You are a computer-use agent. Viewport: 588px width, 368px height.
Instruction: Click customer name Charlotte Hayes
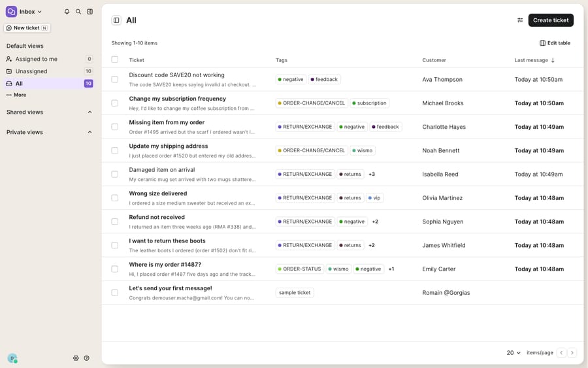point(444,127)
